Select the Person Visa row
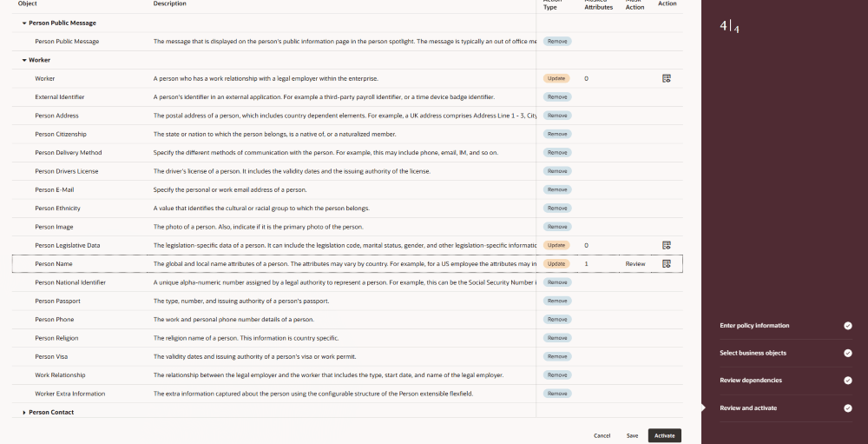 point(347,356)
